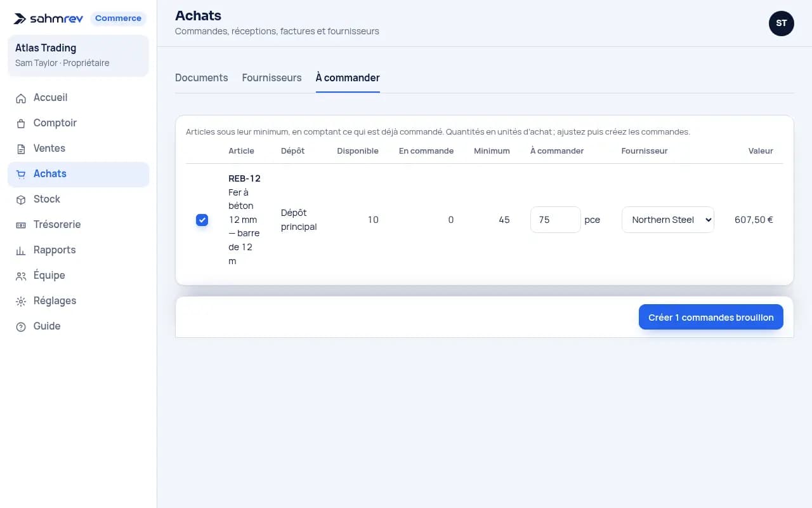Click the Trésorerie cash icon
The width and height of the screenshot is (812, 508).
point(21,225)
